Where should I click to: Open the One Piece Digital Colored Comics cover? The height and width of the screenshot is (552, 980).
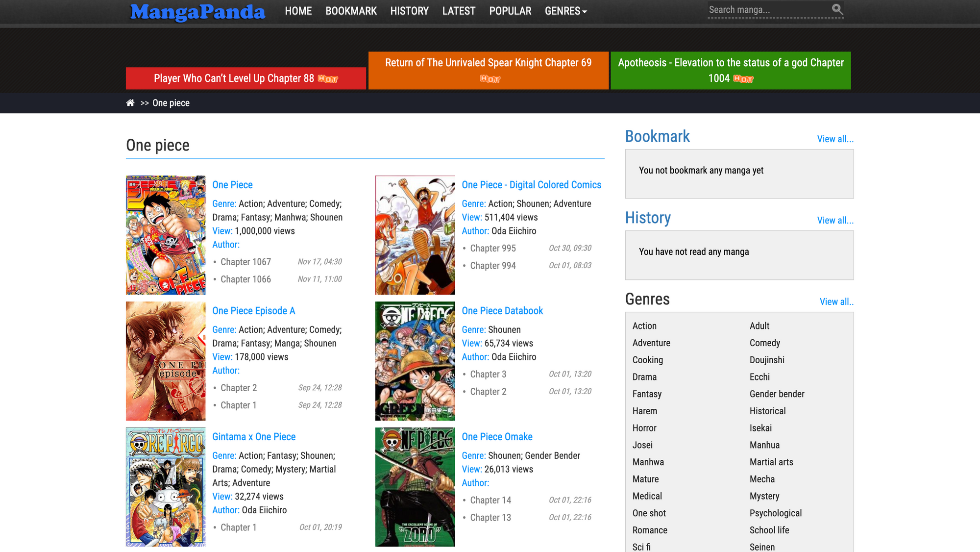(x=415, y=235)
